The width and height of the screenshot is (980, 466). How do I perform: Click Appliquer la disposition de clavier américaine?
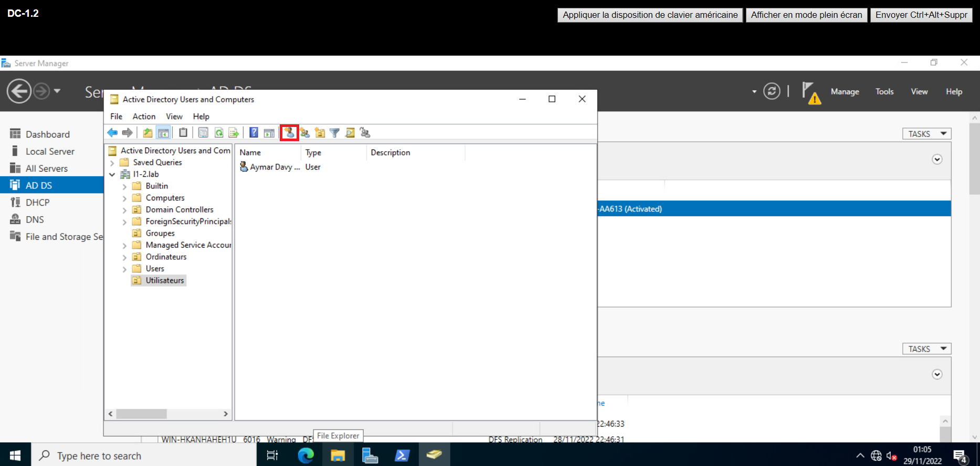(x=650, y=15)
